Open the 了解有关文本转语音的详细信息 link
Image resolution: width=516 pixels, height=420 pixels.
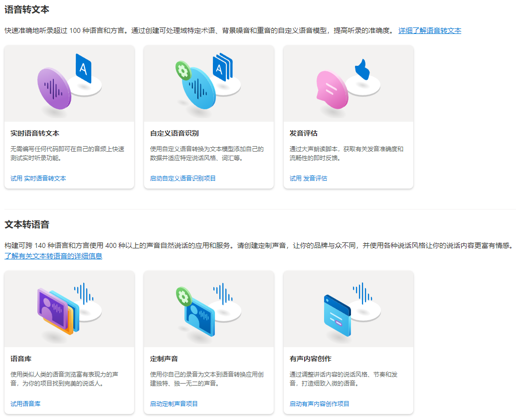point(53,256)
